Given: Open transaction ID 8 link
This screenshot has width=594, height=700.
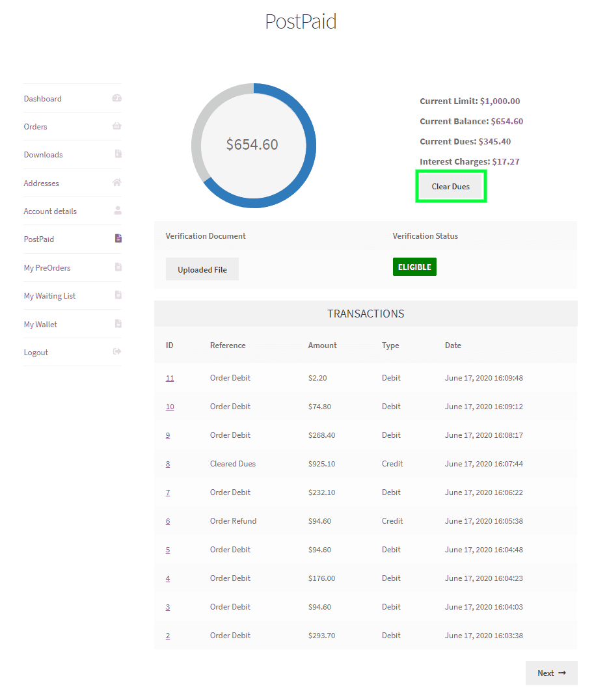Looking at the screenshot, I should [168, 464].
